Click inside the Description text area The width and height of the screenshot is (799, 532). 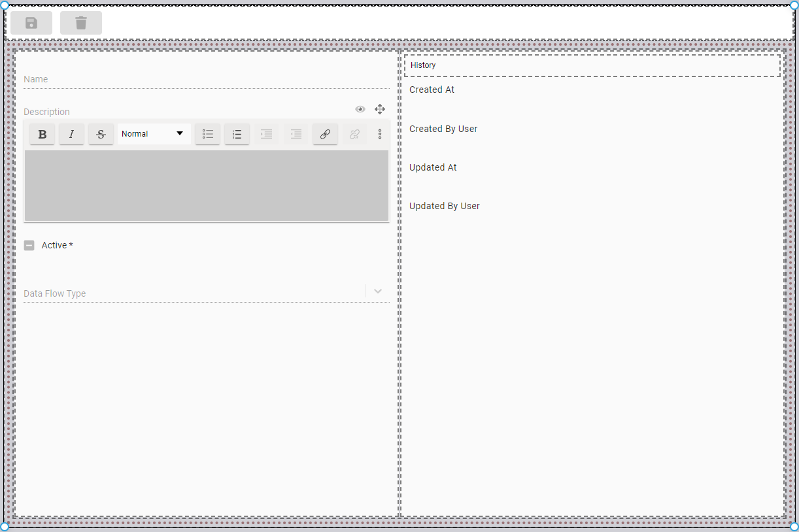tap(207, 186)
